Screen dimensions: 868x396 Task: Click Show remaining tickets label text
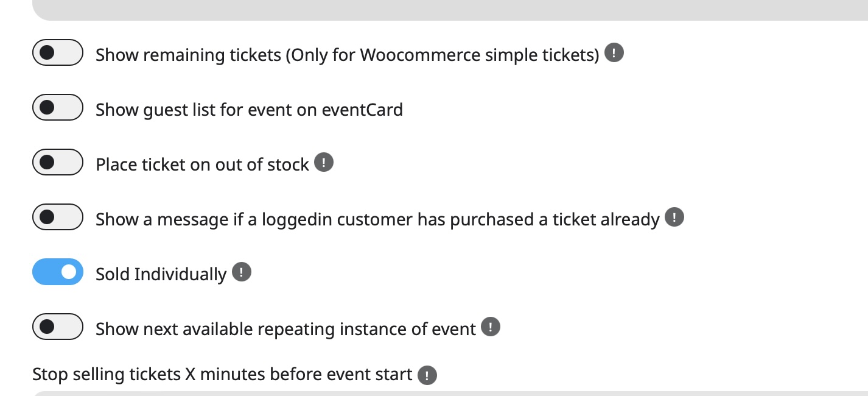click(347, 55)
